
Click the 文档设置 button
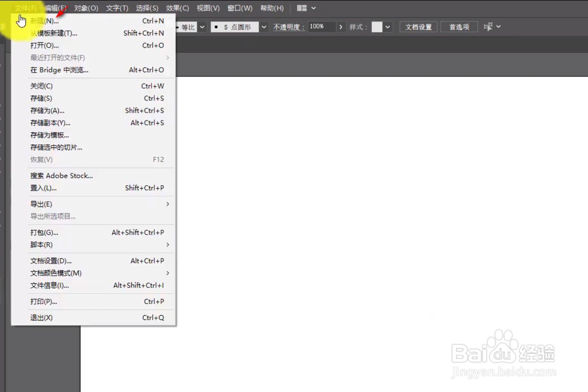(418, 27)
